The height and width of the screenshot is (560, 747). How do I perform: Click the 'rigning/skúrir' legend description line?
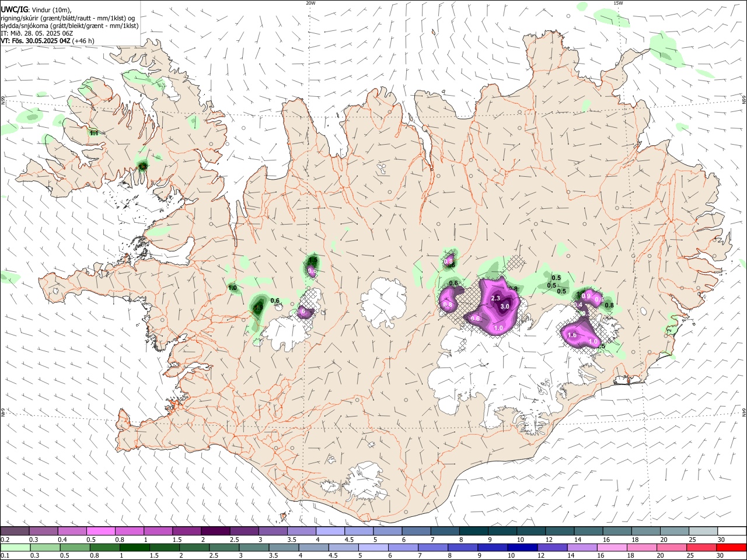tap(68, 18)
